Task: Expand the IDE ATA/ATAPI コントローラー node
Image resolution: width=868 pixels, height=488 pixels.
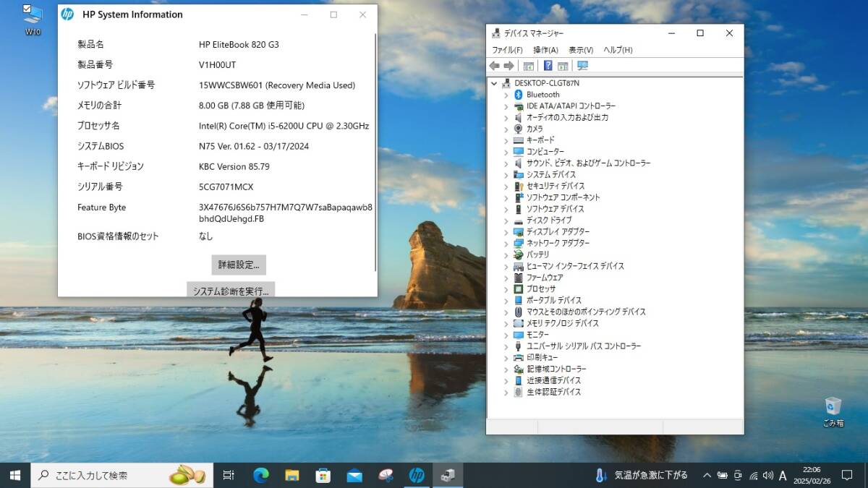Action: (x=506, y=106)
